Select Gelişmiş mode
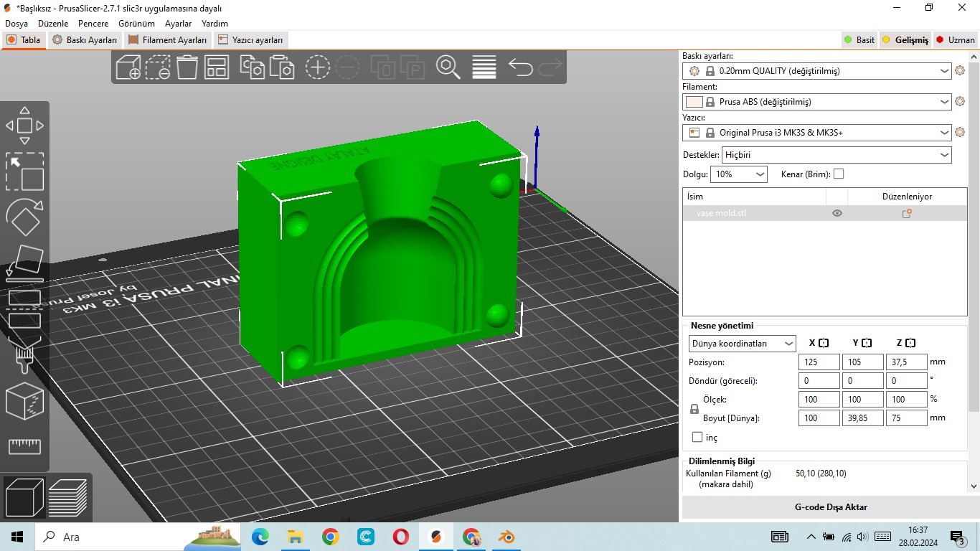 905,39
